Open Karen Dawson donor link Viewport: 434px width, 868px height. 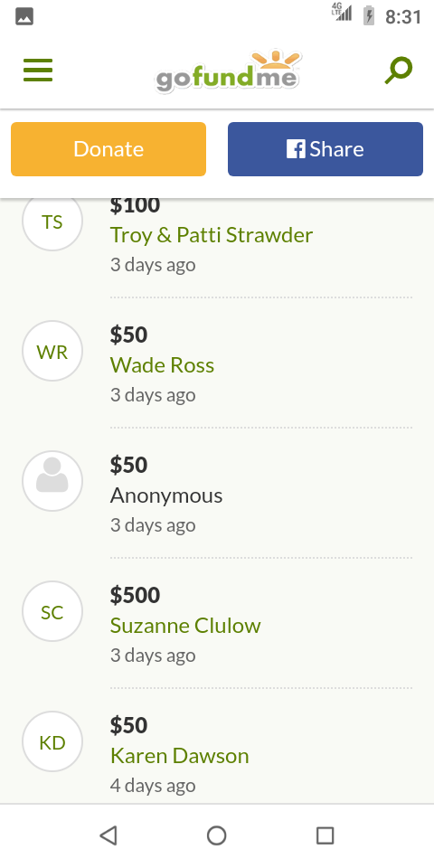tap(179, 756)
